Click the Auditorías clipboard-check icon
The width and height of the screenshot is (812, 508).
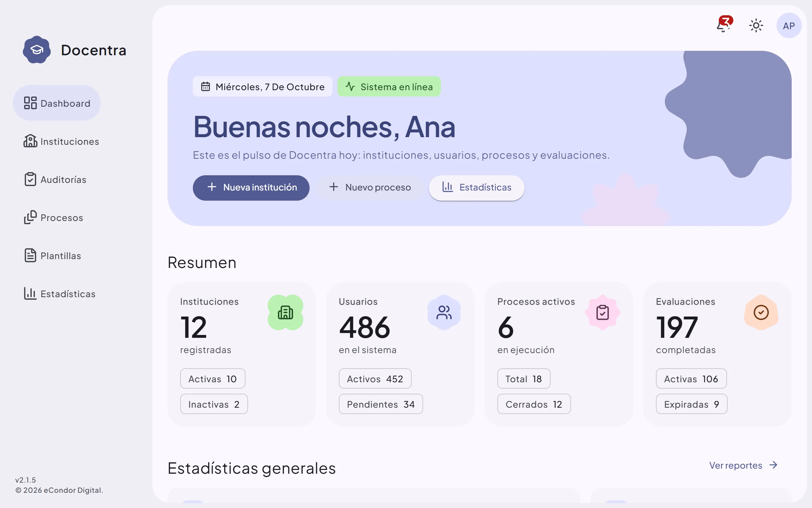tap(30, 179)
